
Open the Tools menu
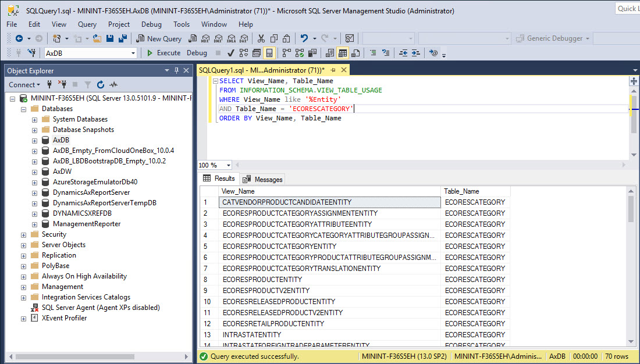[182, 24]
